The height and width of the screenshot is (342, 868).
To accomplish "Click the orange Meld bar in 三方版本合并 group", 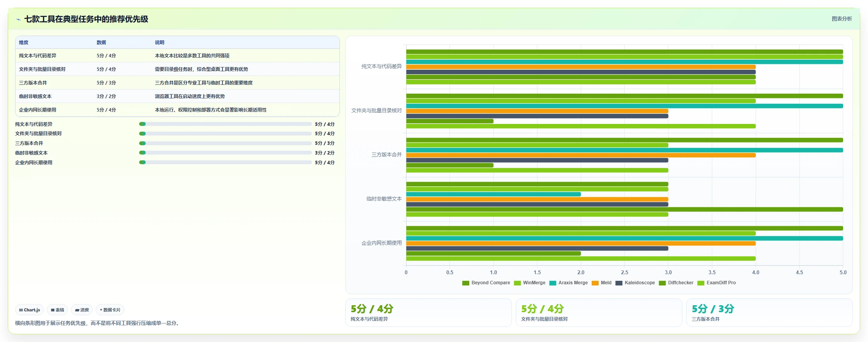I will pos(581,155).
